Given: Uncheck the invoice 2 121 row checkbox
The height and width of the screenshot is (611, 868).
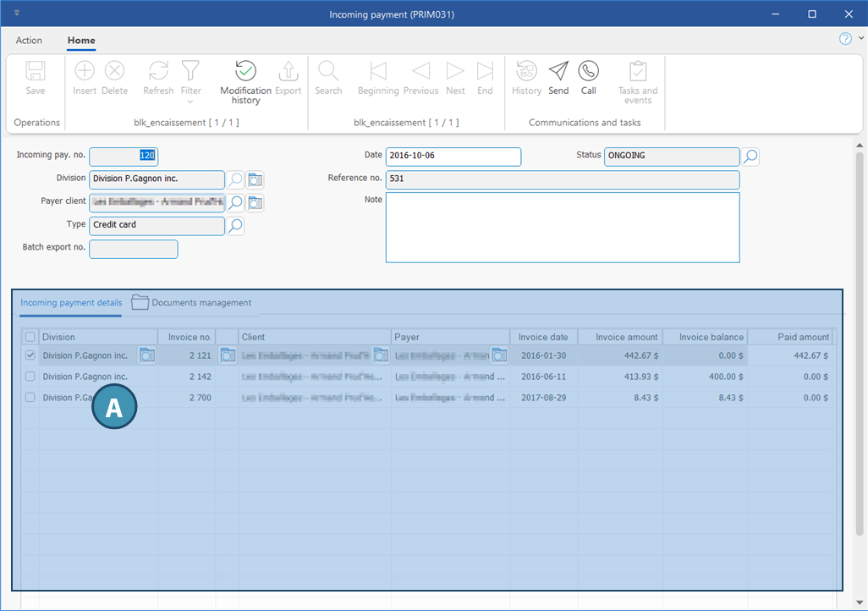Looking at the screenshot, I should click(30, 355).
